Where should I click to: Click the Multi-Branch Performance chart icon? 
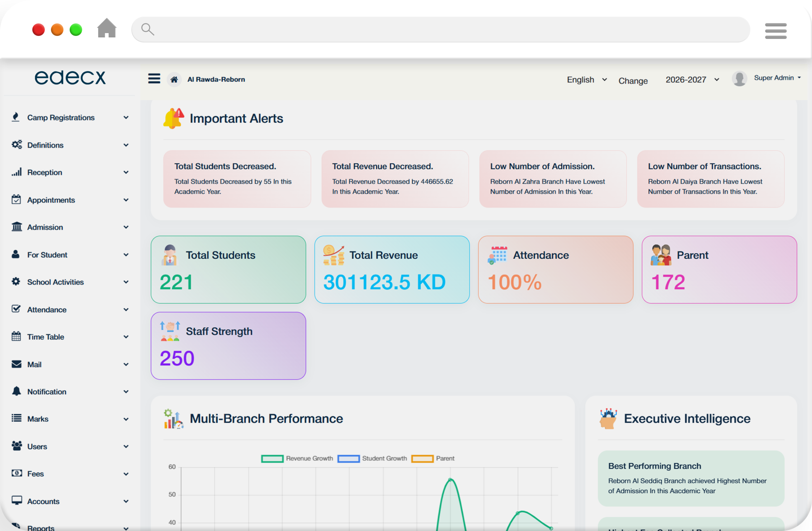point(174,419)
